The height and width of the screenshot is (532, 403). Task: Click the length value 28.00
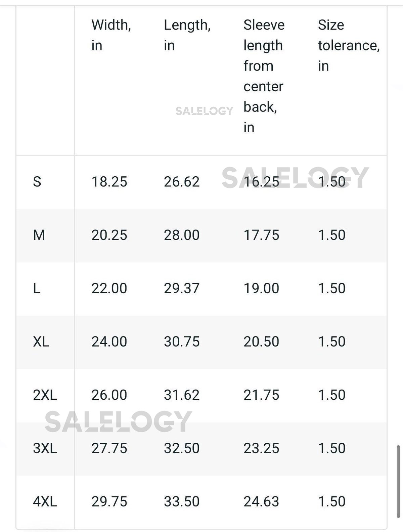(182, 235)
